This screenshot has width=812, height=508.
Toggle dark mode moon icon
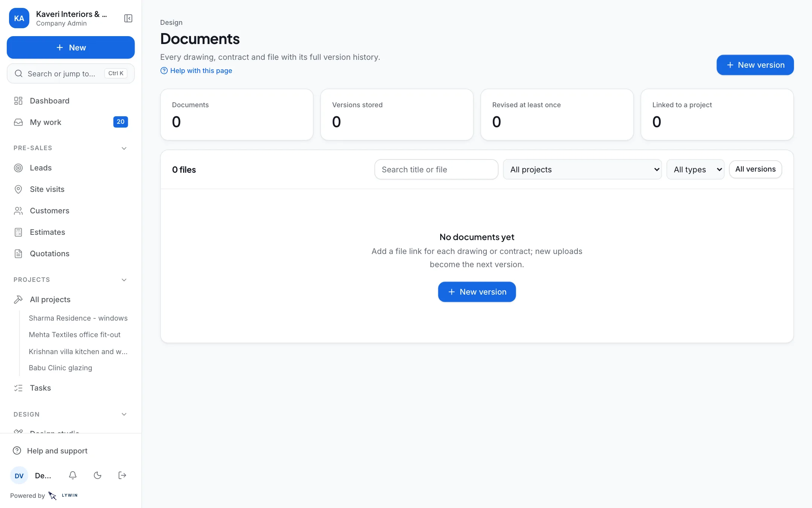[97, 475]
